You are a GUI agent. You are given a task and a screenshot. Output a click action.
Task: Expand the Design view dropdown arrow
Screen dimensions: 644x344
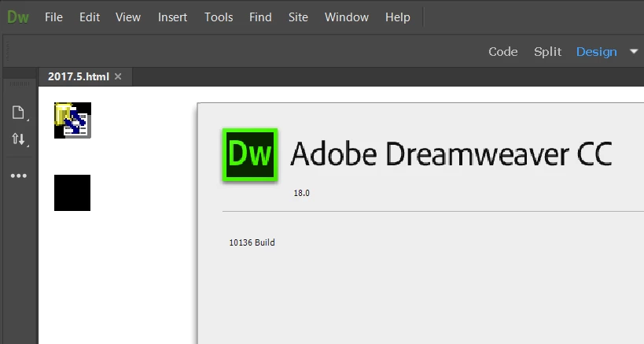[634, 51]
